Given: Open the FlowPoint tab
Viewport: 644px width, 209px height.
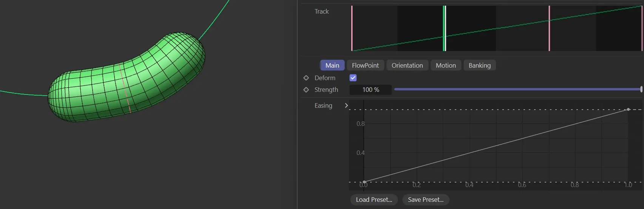Looking at the screenshot, I should coord(365,65).
